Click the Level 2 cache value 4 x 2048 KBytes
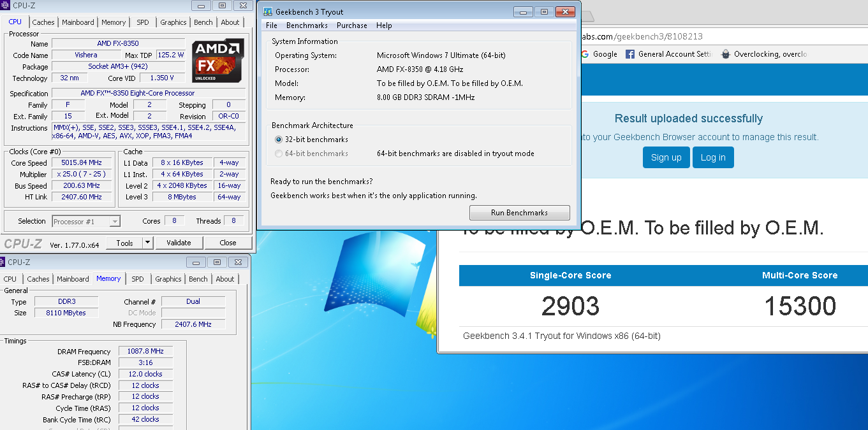This screenshot has width=868, height=430. pyautogui.click(x=183, y=186)
